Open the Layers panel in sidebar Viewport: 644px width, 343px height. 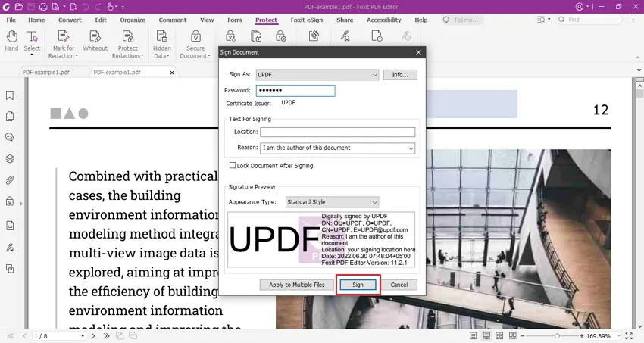coord(10,159)
